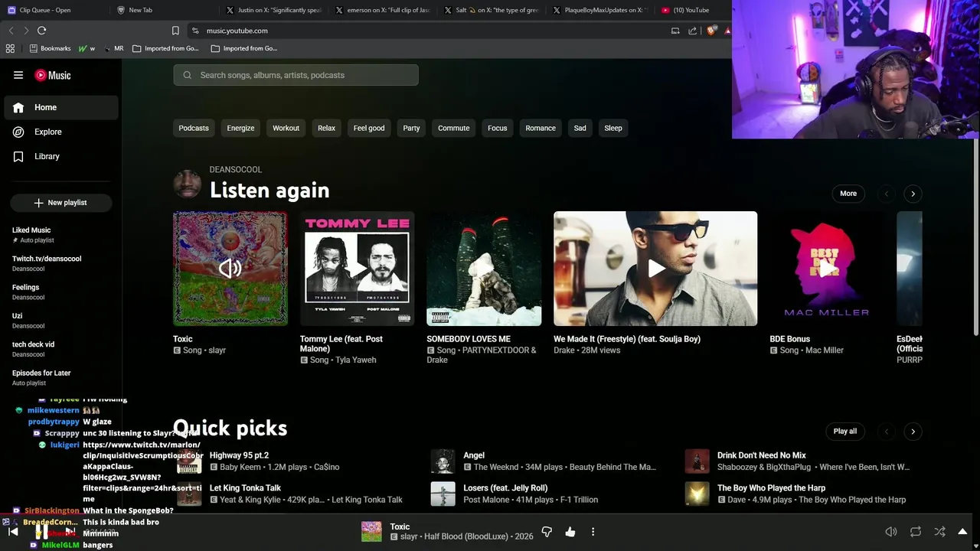Select the Feel good mood chip
Viewport: 980px width, 551px height.
[369, 128]
